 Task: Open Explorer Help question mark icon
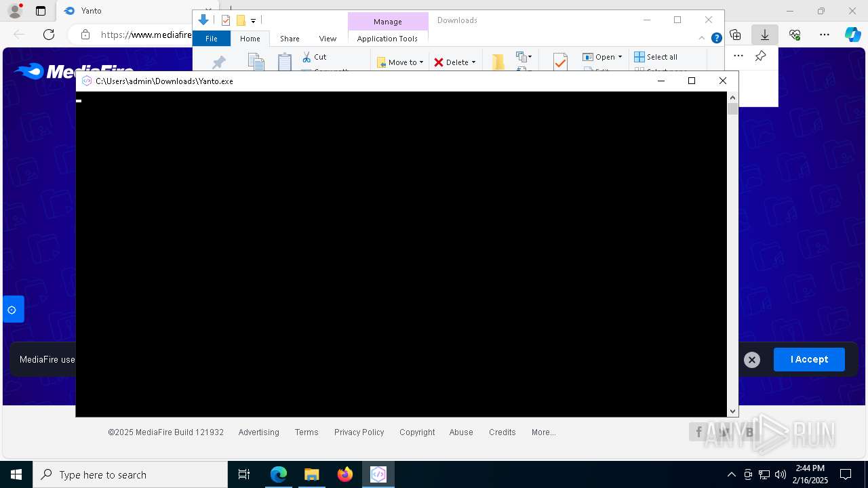click(716, 38)
